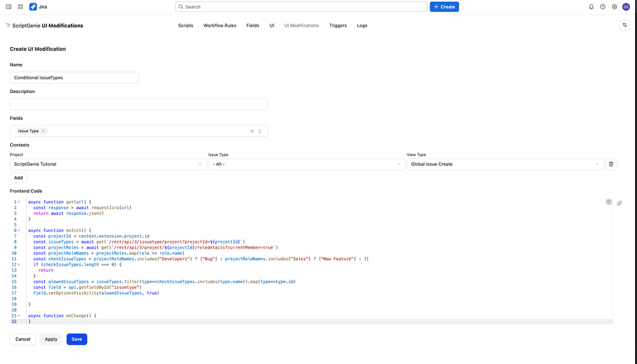Open the page options sliders icon
This screenshot has width=637, height=364.
625,25
